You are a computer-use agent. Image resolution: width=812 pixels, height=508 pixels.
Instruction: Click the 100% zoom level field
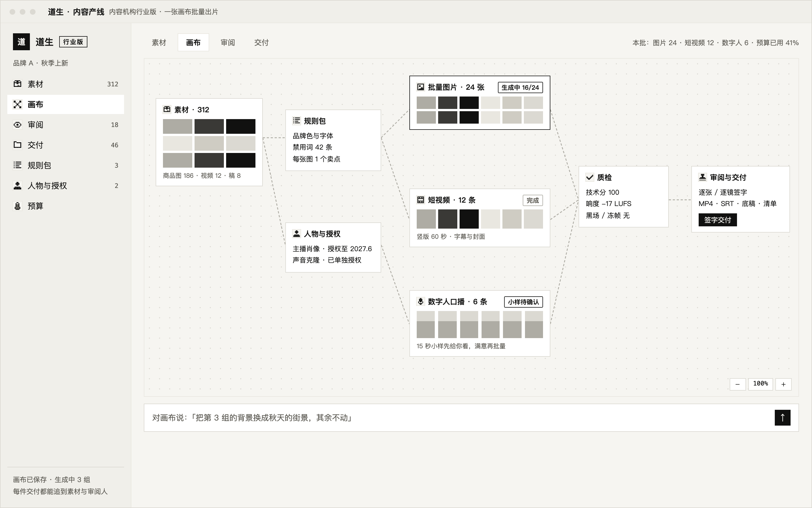[760, 384]
